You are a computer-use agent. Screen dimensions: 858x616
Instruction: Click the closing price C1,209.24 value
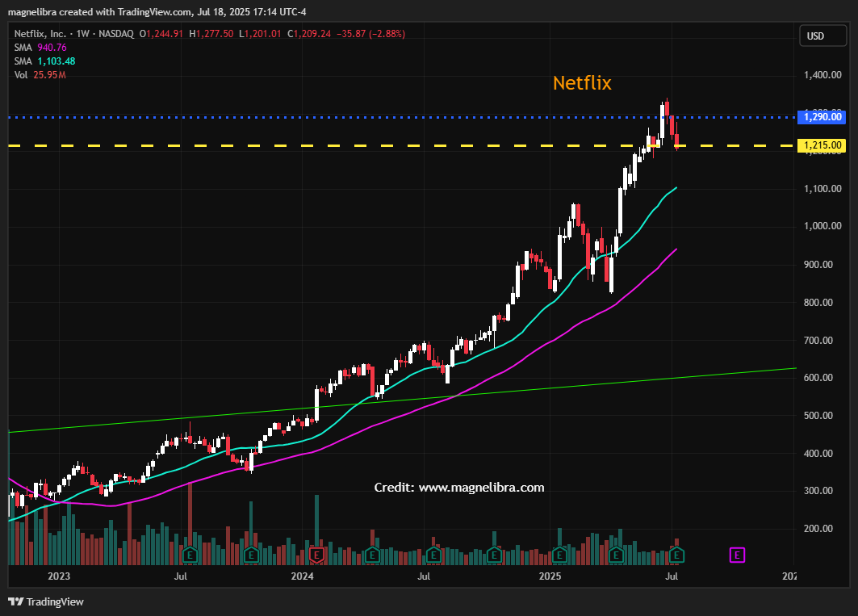309,33
